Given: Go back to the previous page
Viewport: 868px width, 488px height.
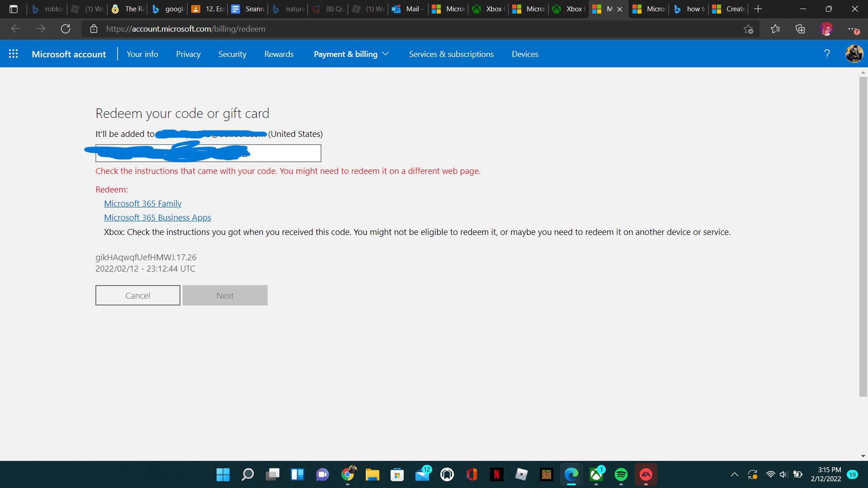Looking at the screenshot, I should point(16,29).
